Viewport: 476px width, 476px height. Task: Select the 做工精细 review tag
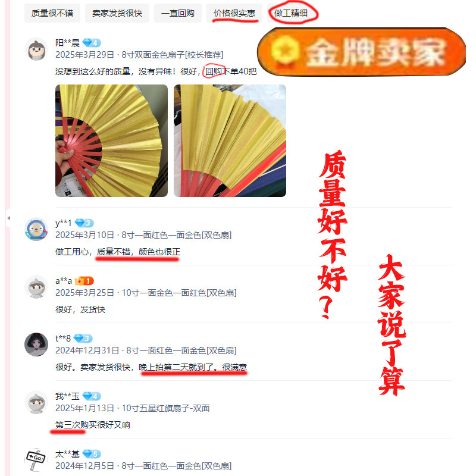pyautogui.click(x=291, y=13)
